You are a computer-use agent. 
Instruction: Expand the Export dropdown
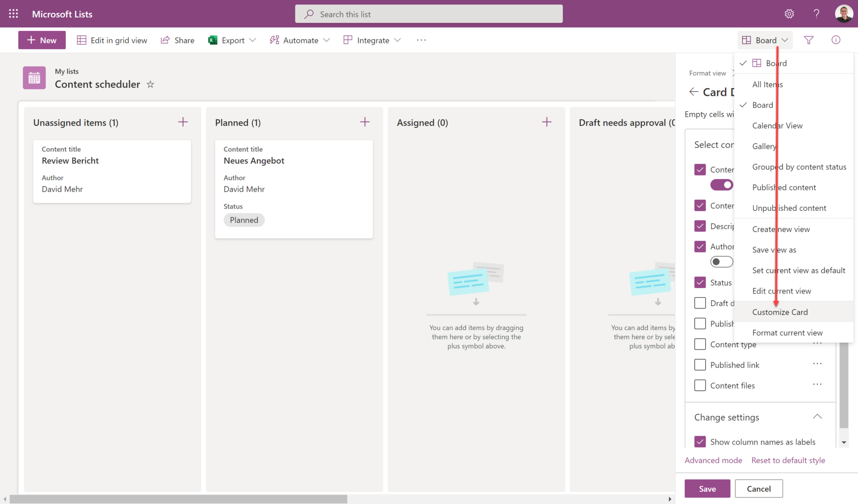pyautogui.click(x=252, y=40)
